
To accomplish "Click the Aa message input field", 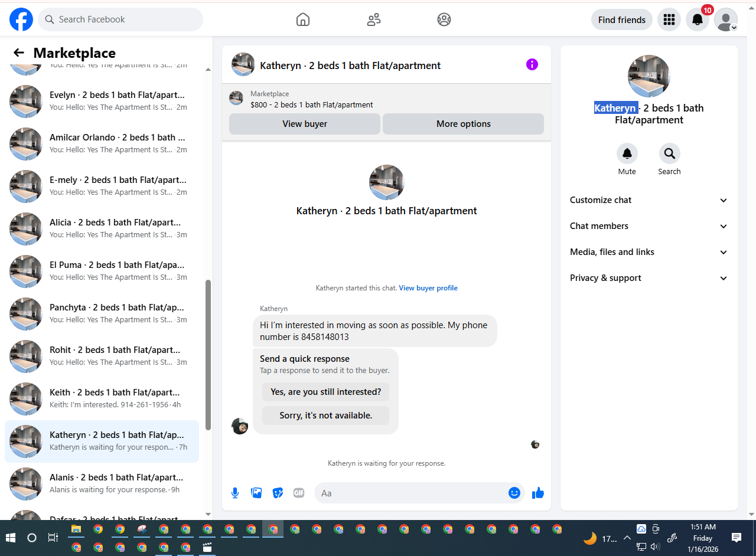I will pyautogui.click(x=411, y=493).
